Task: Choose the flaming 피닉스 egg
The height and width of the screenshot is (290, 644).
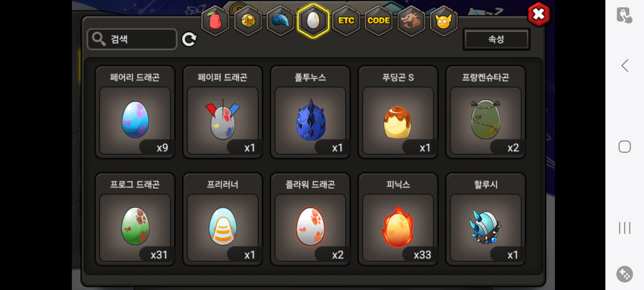Action: (x=398, y=219)
